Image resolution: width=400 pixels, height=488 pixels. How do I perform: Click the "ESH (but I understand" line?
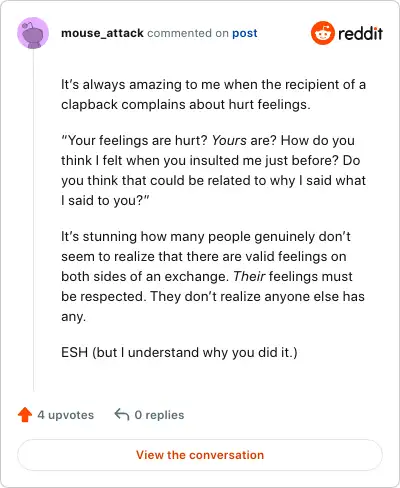point(179,352)
